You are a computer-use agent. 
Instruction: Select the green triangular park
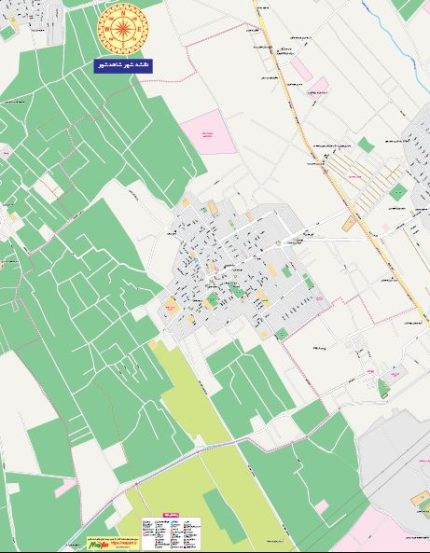pos(383,388)
